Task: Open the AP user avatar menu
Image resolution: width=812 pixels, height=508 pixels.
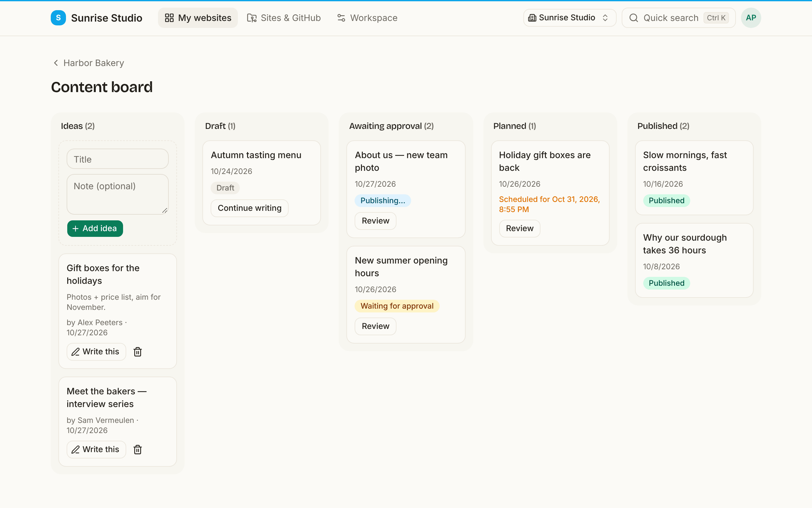Action: (x=750, y=18)
